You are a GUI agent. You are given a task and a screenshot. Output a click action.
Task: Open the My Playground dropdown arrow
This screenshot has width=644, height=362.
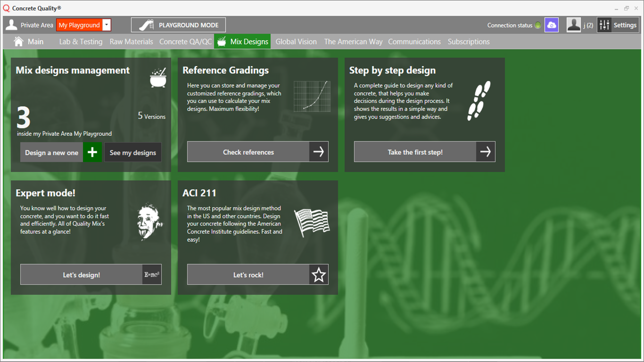click(107, 25)
